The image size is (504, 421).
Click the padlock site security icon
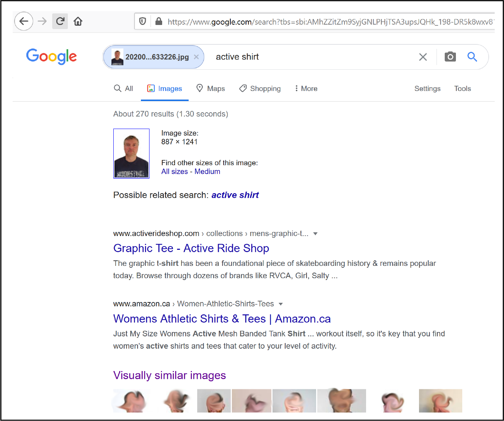pos(159,21)
